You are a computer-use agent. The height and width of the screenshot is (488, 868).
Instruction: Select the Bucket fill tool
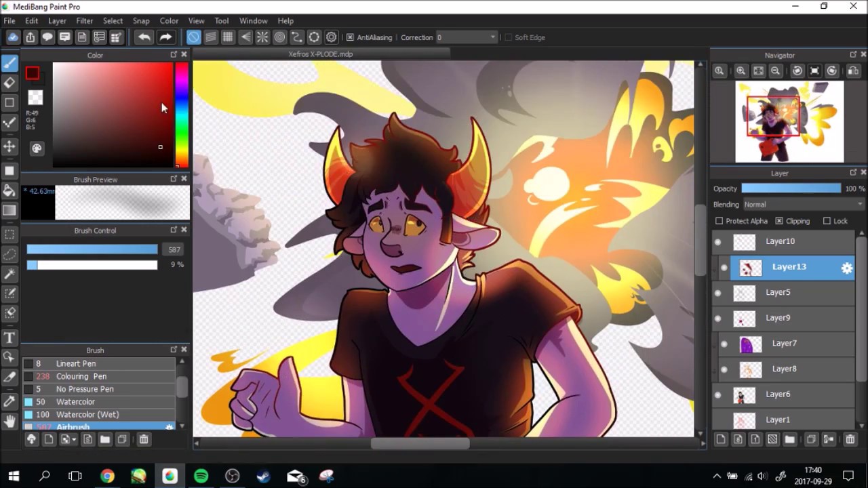[x=9, y=190]
